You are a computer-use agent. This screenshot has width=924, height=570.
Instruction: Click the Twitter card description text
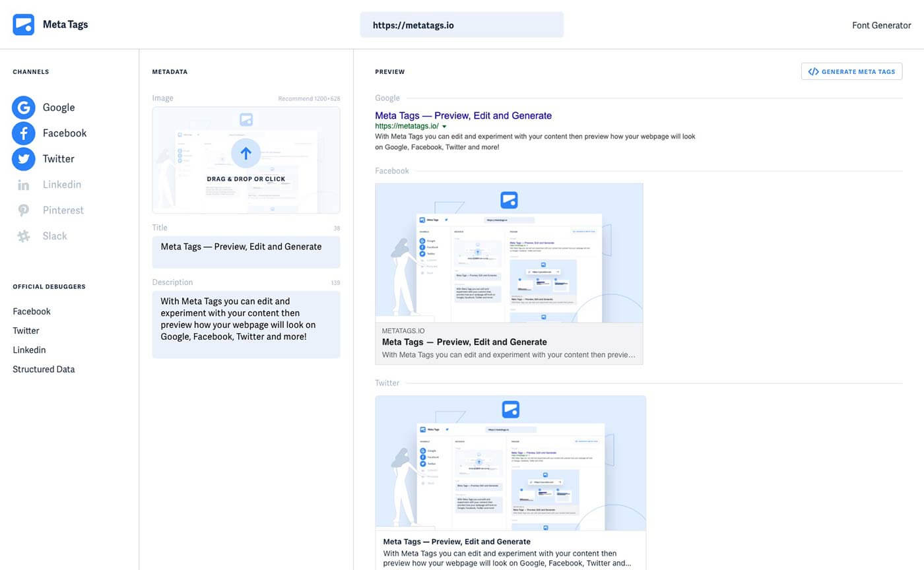click(507, 559)
